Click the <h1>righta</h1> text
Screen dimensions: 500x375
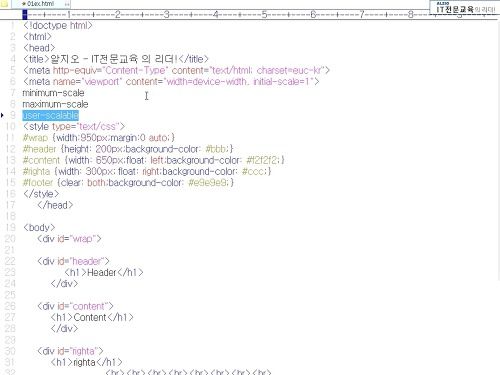[x=87, y=363]
